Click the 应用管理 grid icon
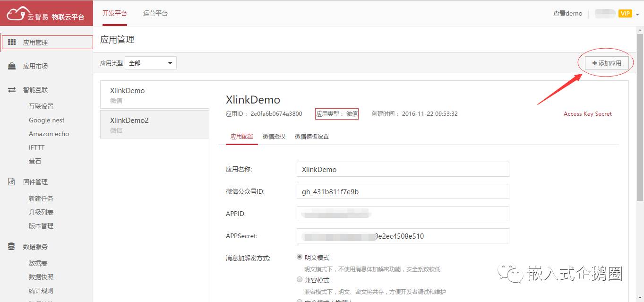Screen dimensions: 644x302 click(12, 42)
